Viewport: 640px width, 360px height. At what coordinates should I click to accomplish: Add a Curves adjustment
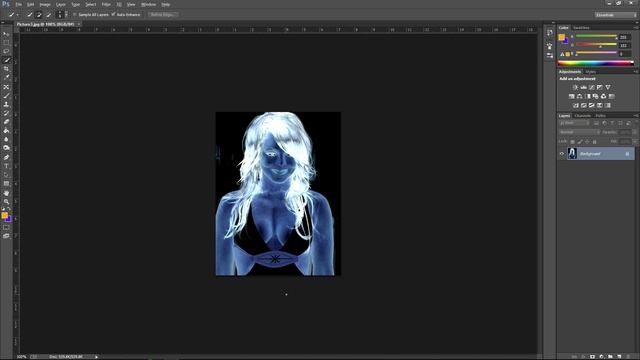(591, 87)
